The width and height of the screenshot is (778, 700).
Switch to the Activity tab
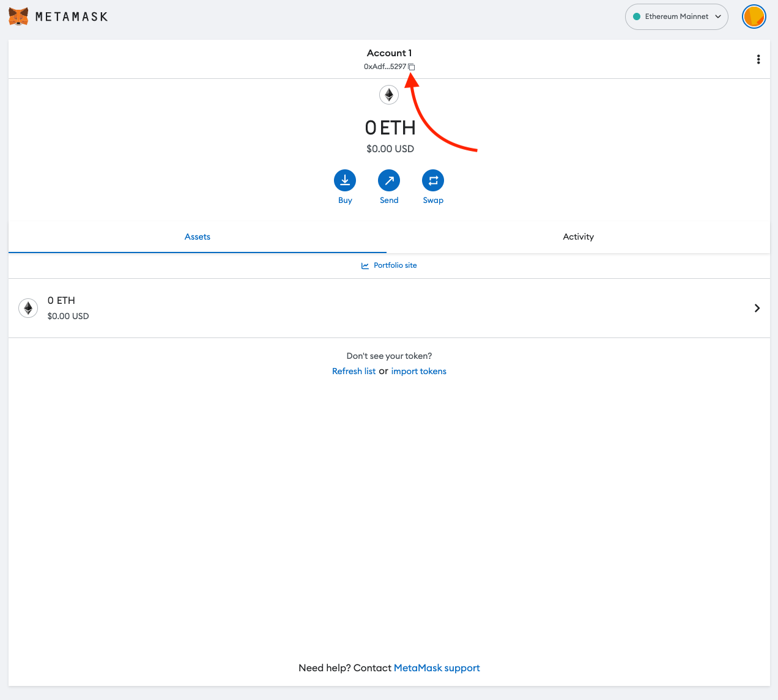(x=578, y=237)
